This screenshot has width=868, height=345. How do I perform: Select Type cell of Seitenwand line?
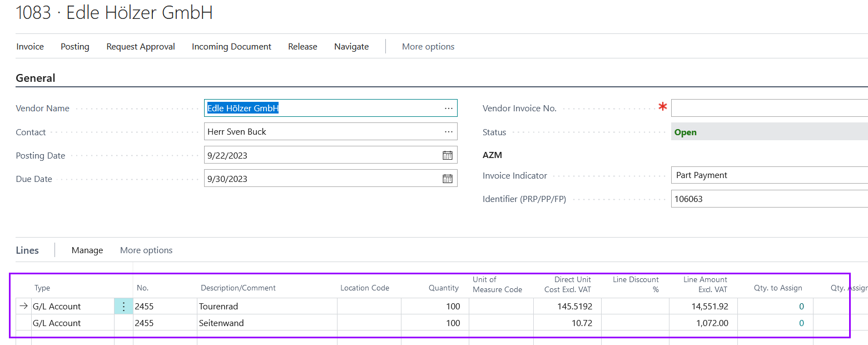click(73, 323)
